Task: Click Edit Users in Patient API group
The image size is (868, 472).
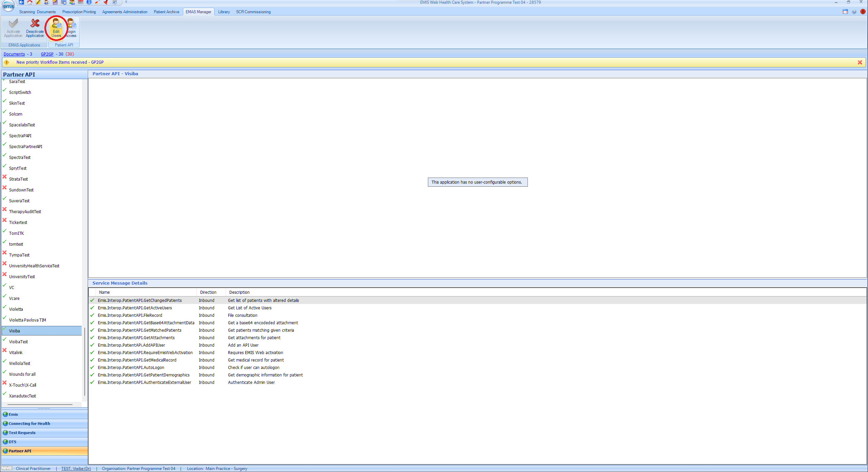Action: coord(56,28)
